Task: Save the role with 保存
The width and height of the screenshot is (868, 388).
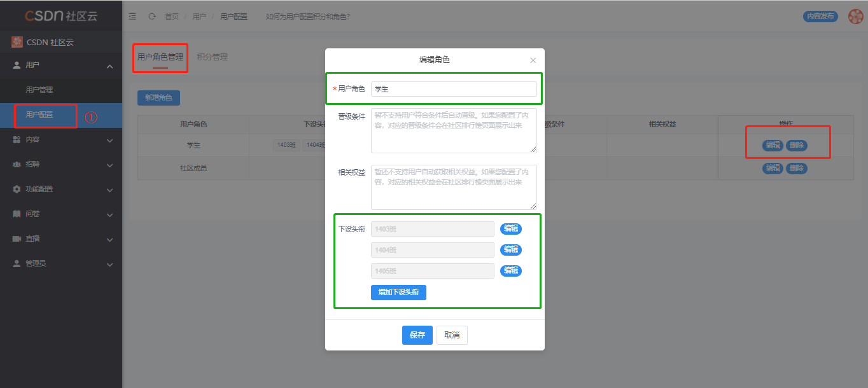Action: point(417,335)
